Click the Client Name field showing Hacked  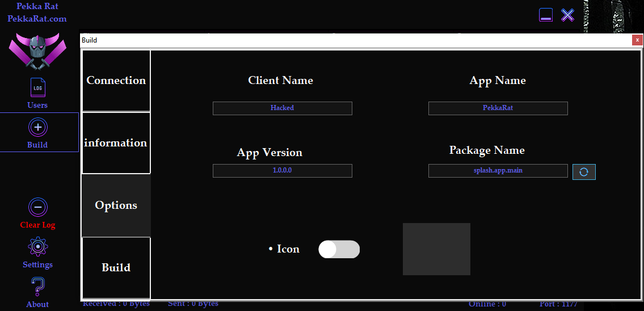tap(282, 108)
